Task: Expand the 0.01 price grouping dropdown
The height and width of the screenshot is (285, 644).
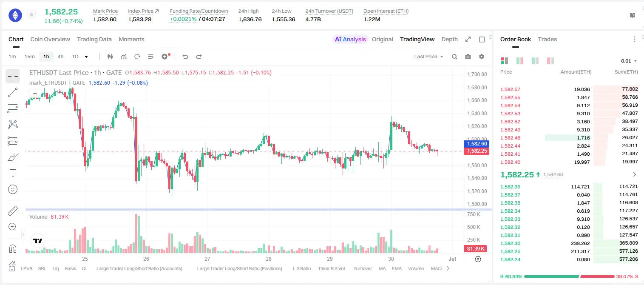Action: point(629,61)
